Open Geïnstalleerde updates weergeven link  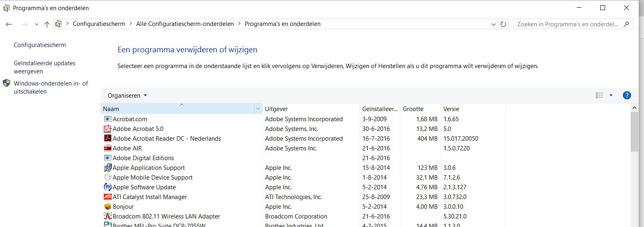[x=45, y=67]
